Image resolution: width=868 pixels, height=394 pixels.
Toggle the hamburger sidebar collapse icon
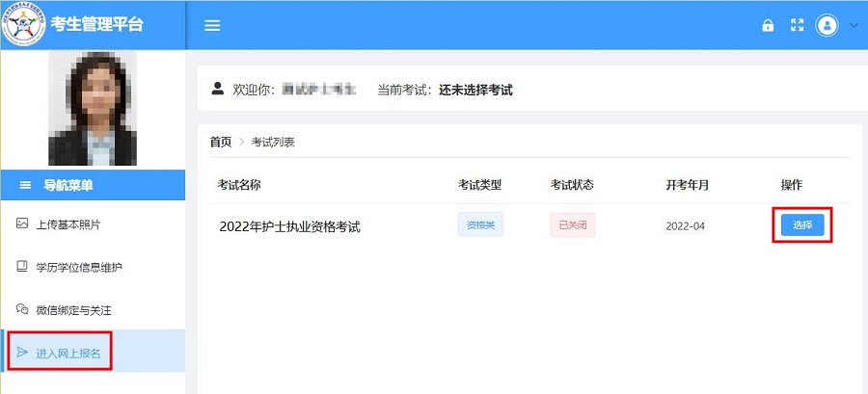pyautogui.click(x=212, y=25)
